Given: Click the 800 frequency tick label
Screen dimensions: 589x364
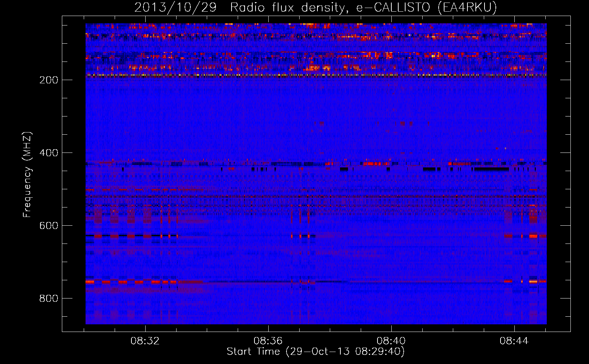Looking at the screenshot, I should (x=49, y=298).
